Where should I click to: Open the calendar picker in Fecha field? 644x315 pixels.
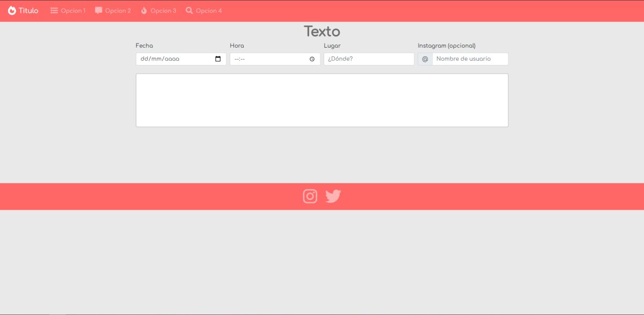(x=218, y=59)
